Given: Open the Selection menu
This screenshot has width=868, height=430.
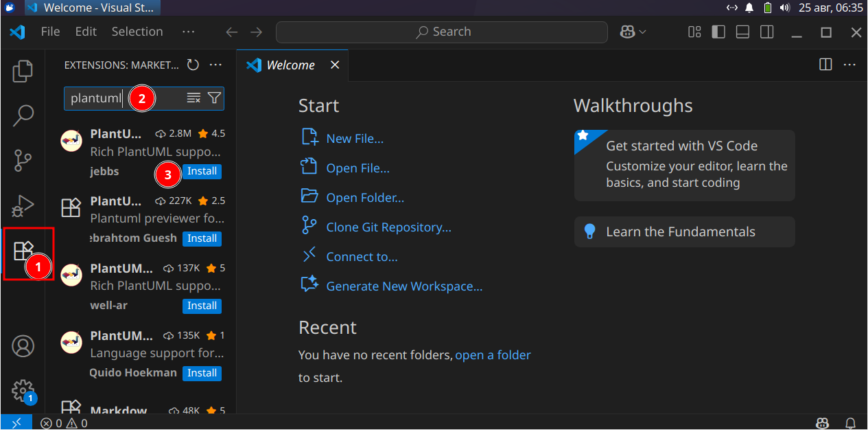Looking at the screenshot, I should coord(137,32).
